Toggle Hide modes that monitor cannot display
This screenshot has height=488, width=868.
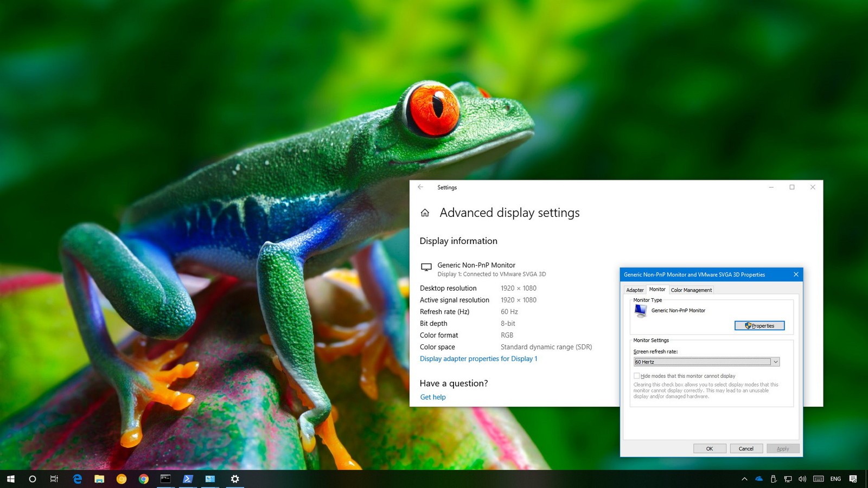coord(637,376)
